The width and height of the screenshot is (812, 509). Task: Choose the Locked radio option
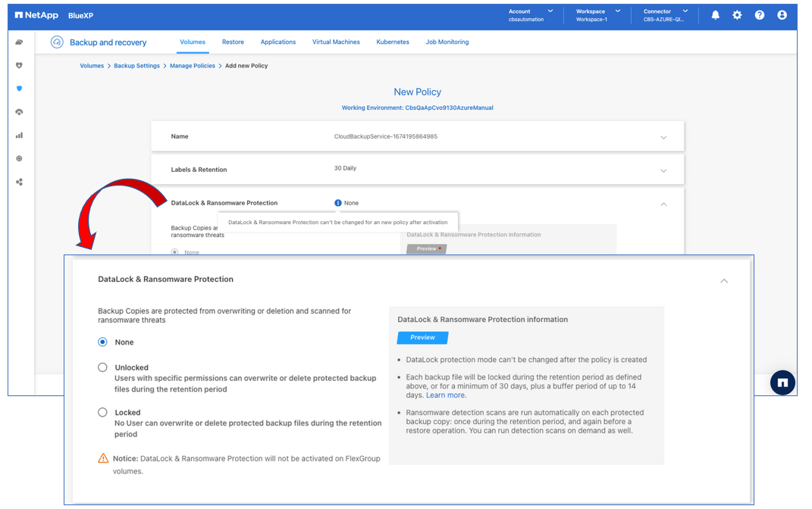coord(102,413)
